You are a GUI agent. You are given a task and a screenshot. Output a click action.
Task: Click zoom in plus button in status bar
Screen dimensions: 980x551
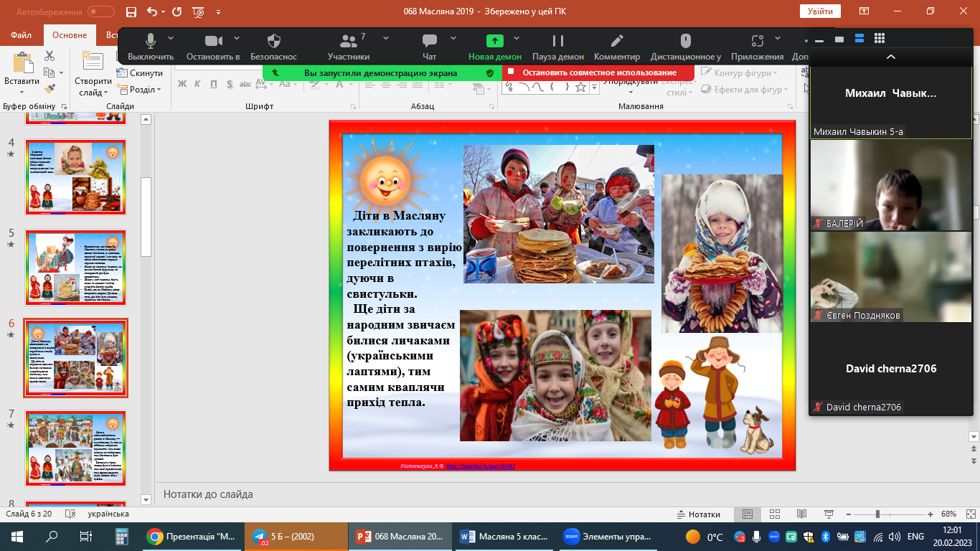click(930, 514)
